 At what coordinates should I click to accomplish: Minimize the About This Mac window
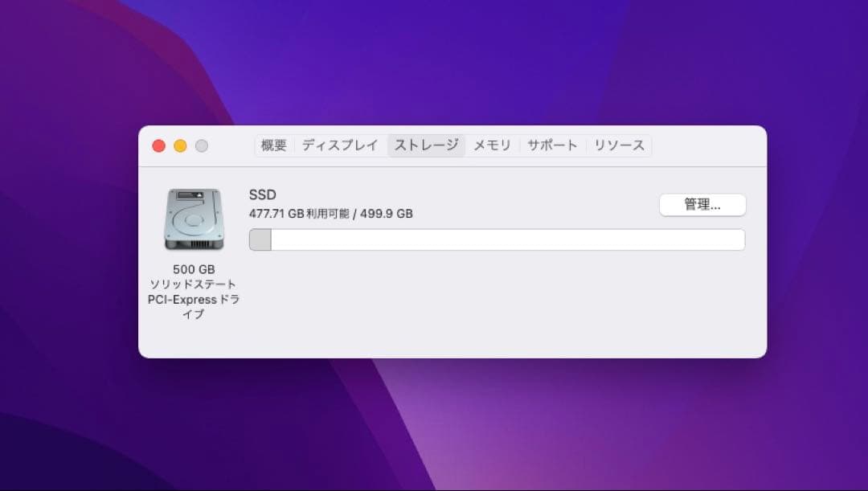click(x=180, y=145)
